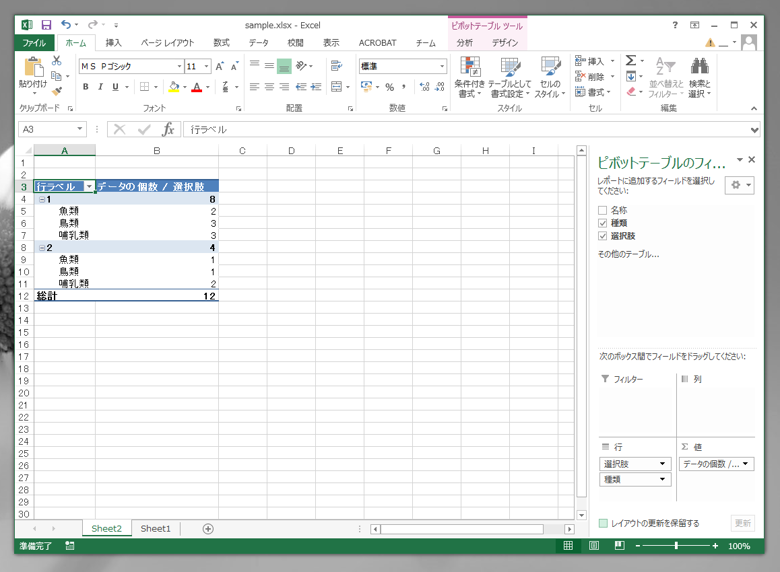The image size is (780, 572).
Task: Apply center horizontal alignment
Action: (x=269, y=87)
